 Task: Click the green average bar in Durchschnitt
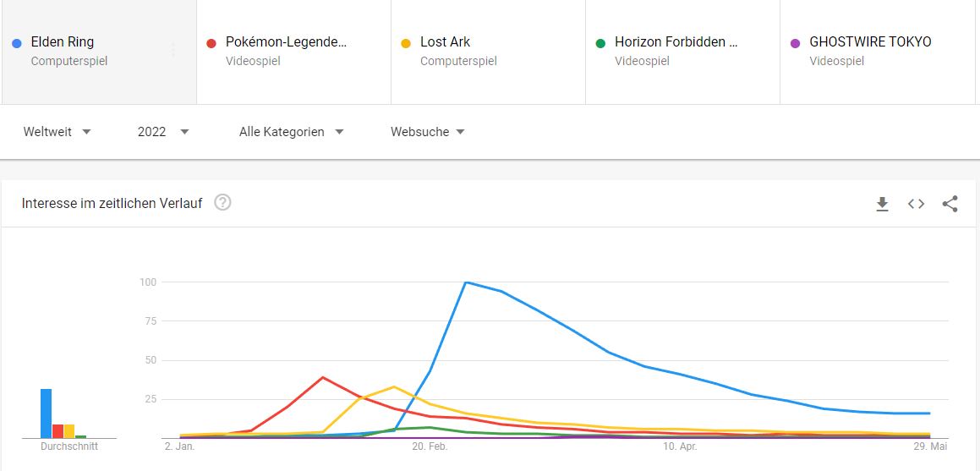click(x=80, y=436)
